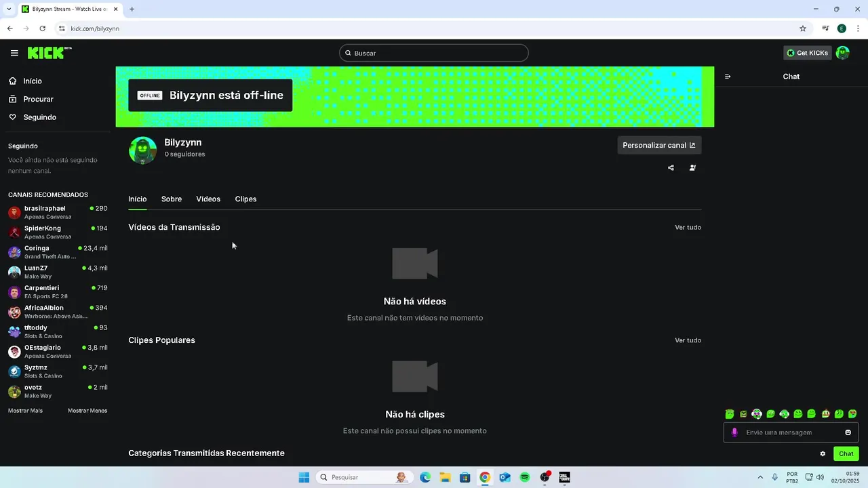
Task: Click the green Chat send button
Action: [846, 454]
